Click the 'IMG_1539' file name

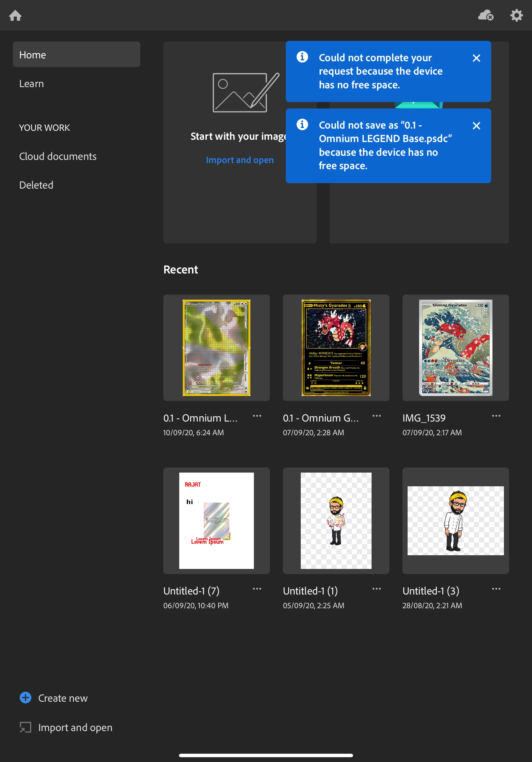point(424,418)
